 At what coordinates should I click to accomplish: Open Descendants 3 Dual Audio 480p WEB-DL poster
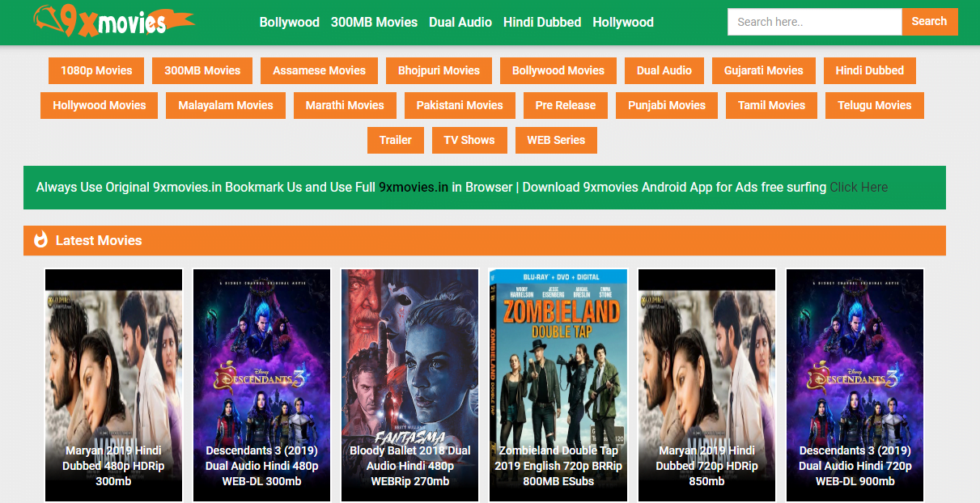pos(261,386)
